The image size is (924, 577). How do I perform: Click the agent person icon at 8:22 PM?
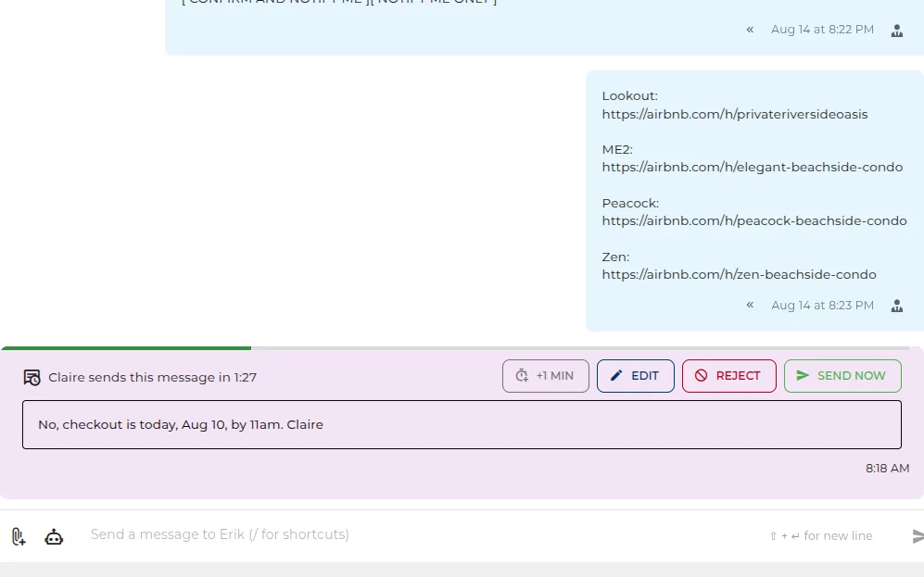tap(897, 31)
